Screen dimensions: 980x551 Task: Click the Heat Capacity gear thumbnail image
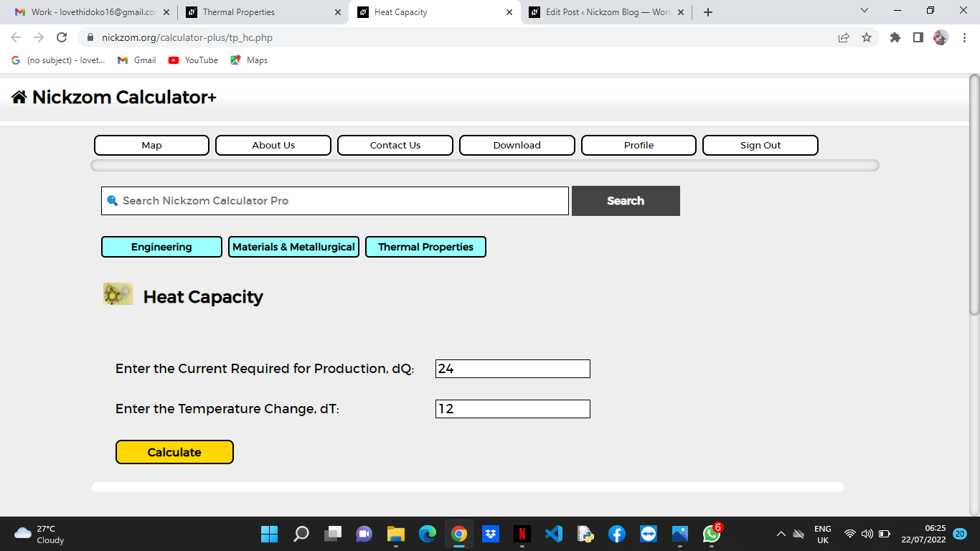point(118,293)
